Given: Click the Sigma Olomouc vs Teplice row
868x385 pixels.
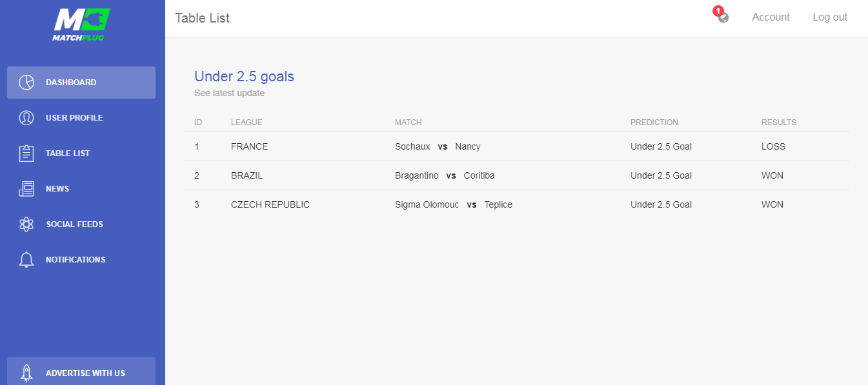Looking at the screenshot, I should pyautogui.click(x=516, y=204).
